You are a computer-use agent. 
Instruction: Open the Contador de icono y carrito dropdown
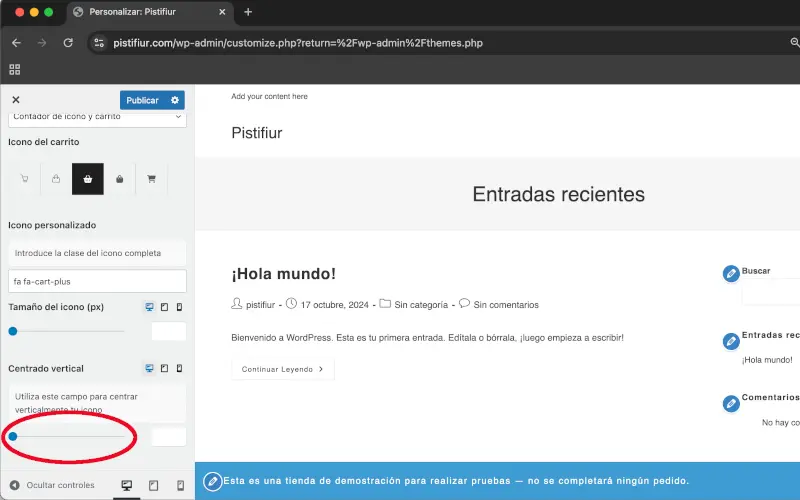[97, 118]
